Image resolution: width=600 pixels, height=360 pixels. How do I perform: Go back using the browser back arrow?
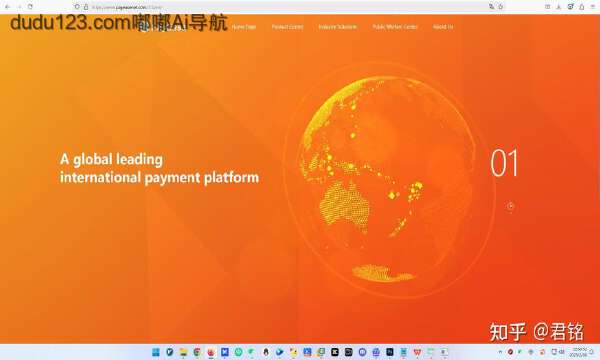[7, 7]
